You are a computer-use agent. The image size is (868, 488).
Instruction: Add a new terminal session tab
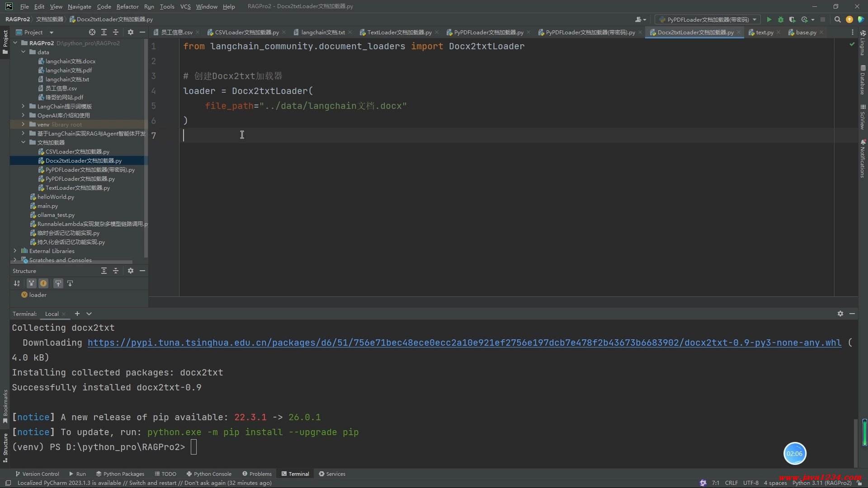77,314
